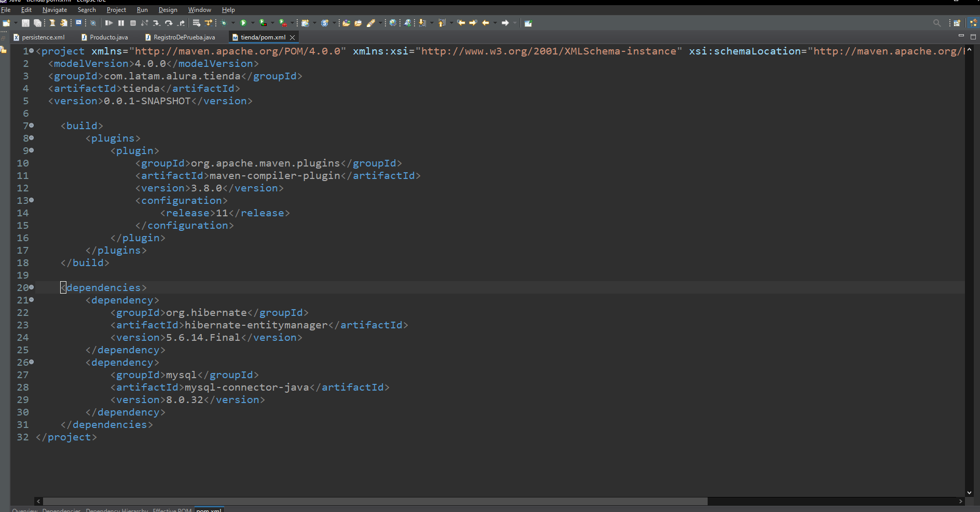The height and width of the screenshot is (512, 980).
Task: Click the Step Into icon
Action: click(x=157, y=23)
